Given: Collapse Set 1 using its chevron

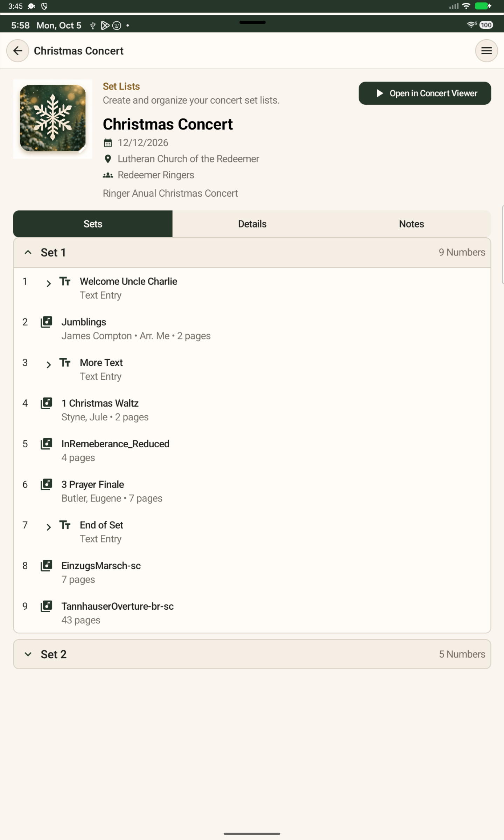Looking at the screenshot, I should pyautogui.click(x=28, y=252).
